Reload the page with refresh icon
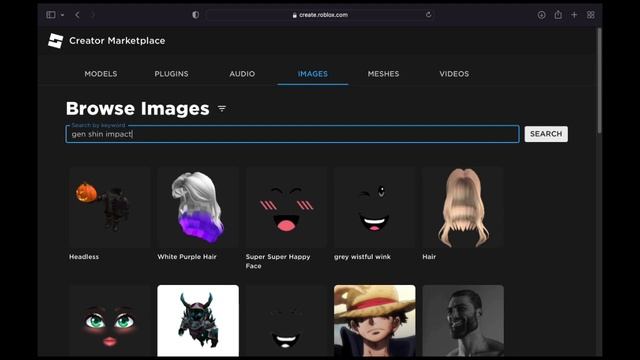 point(428,15)
